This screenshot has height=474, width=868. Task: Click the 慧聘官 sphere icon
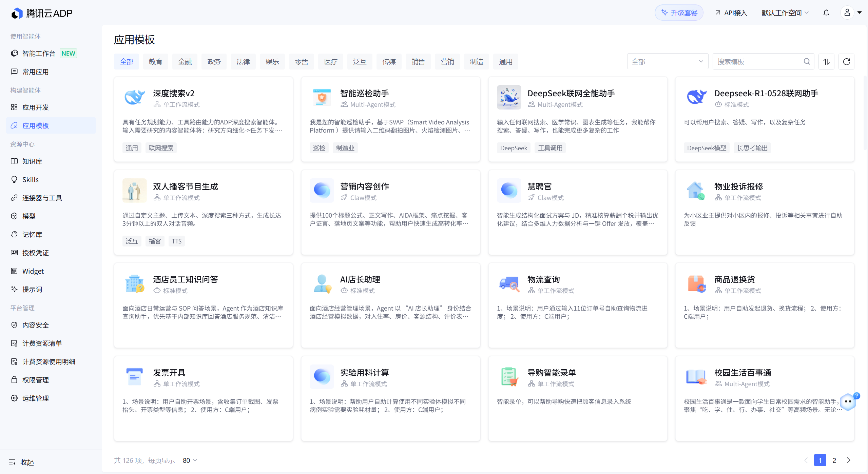point(509,191)
